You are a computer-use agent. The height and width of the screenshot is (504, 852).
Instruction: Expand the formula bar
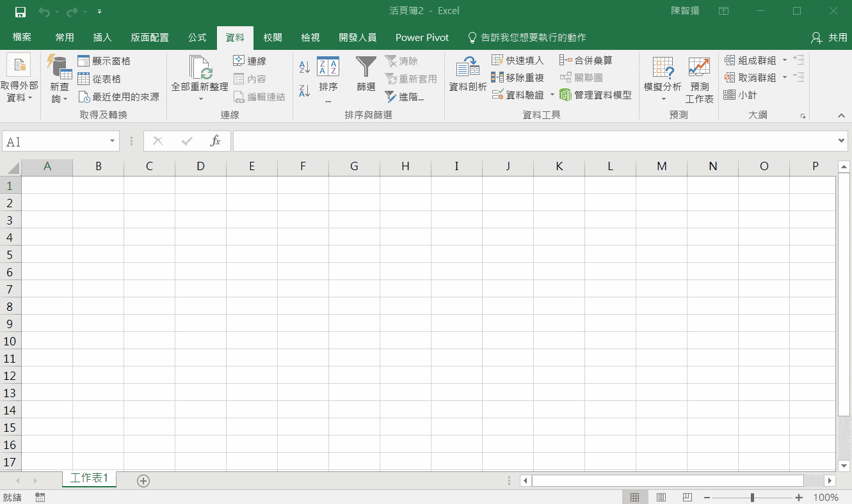[x=842, y=141]
